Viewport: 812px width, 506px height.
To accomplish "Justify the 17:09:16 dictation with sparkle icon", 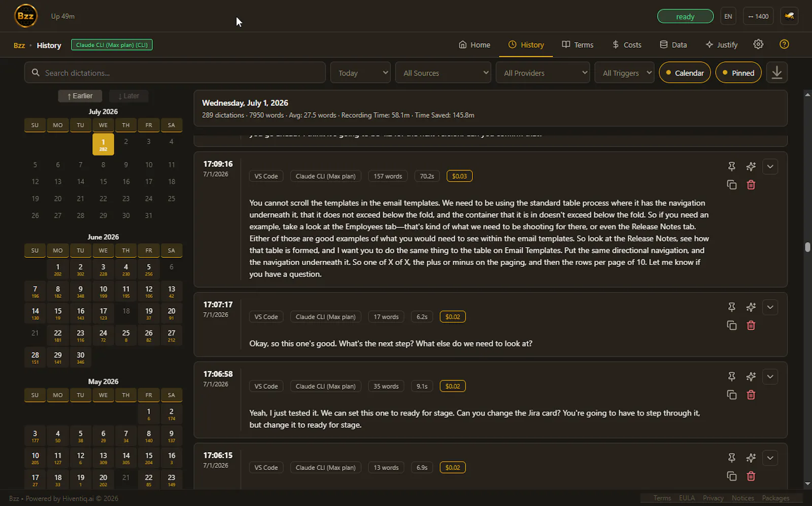I will 751,166.
